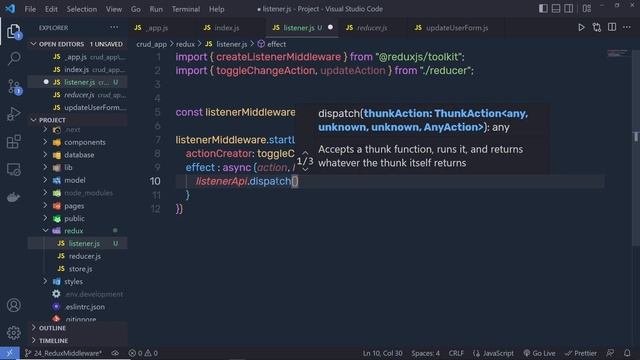Click errors and warnings count in status bar
Screen dimensions: 640x360
coord(143,353)
